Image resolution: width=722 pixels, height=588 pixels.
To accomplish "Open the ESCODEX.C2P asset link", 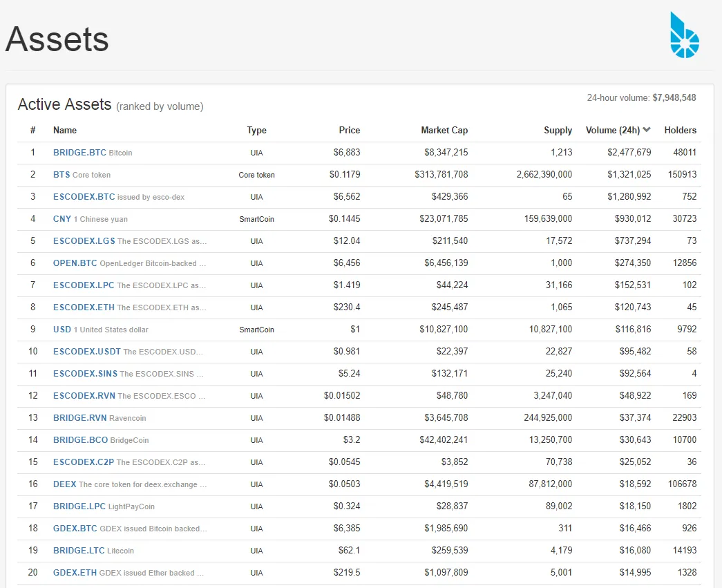I will [84, 462].
